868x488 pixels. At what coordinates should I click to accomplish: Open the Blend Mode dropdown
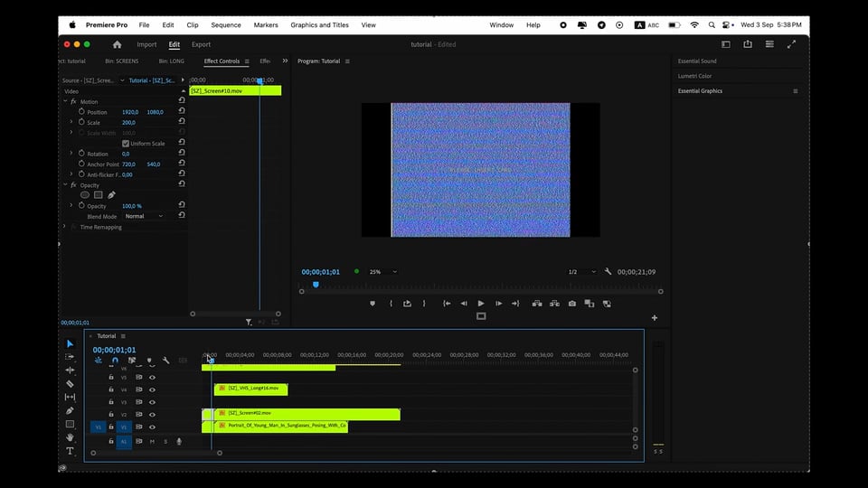(x=145, y=216)
